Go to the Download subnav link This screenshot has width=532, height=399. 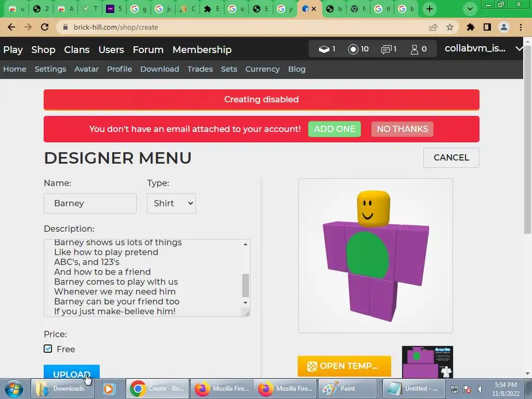[159, 69]
